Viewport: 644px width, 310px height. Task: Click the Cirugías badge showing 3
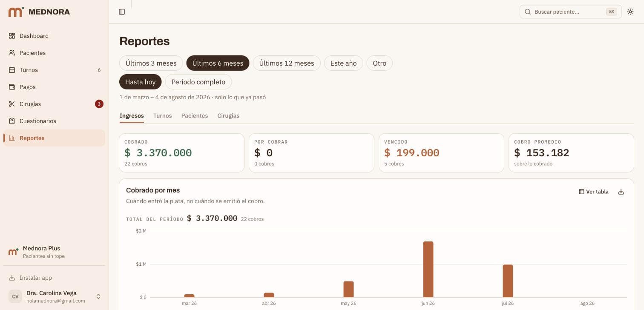(99, 104)
